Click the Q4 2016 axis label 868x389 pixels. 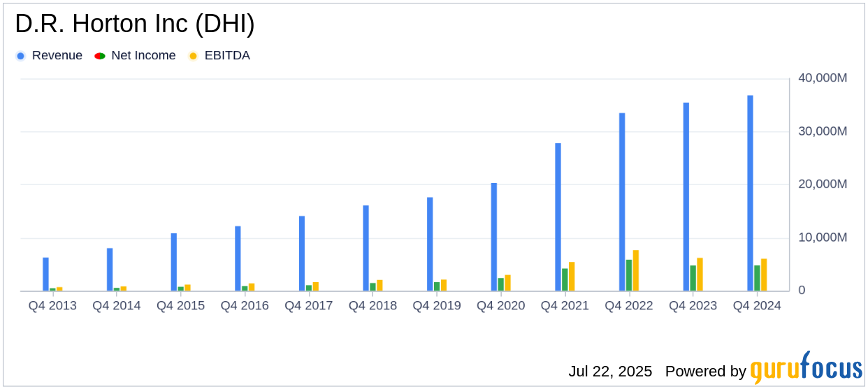(x=245, y=306)
